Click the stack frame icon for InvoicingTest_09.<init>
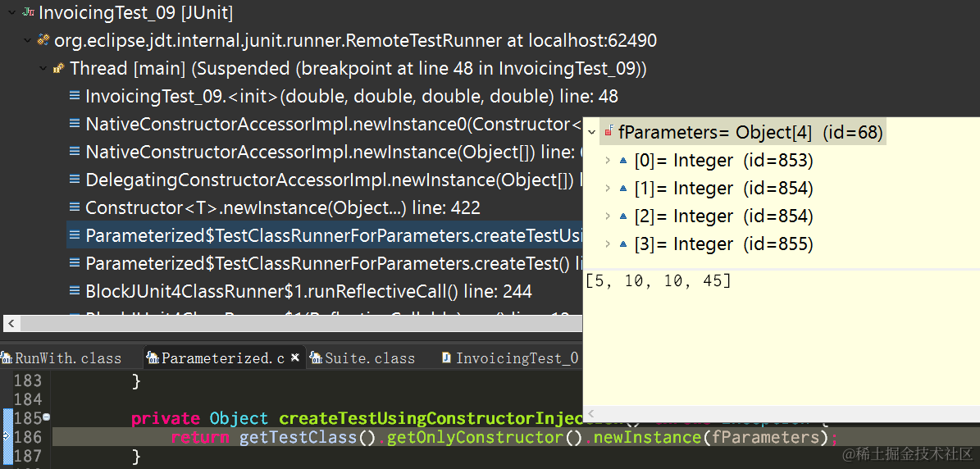This screenshot has height=469, width=980. coord(75,96)
